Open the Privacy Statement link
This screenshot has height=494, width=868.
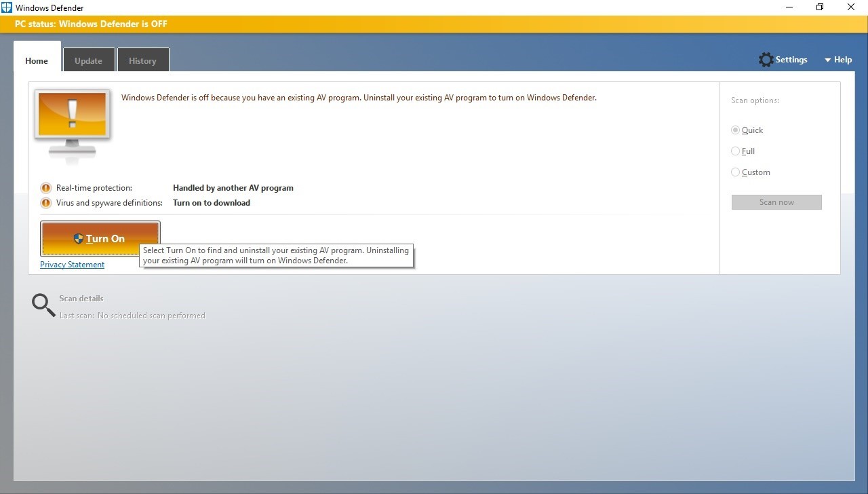72,265
